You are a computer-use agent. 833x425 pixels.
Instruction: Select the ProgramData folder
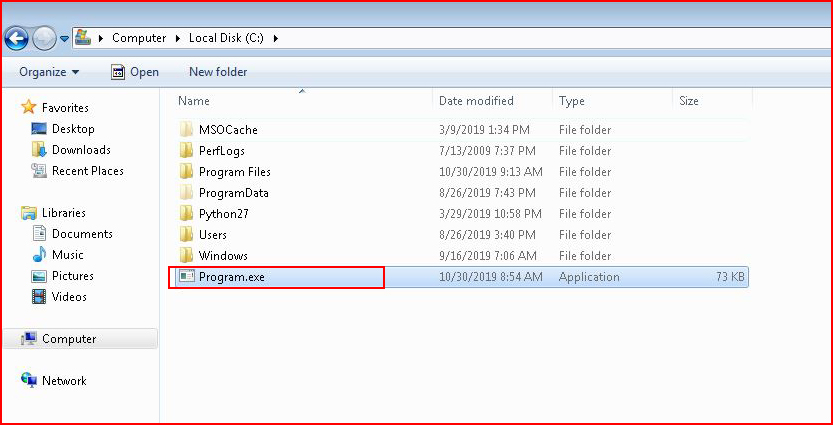click(x=234, y=193)
